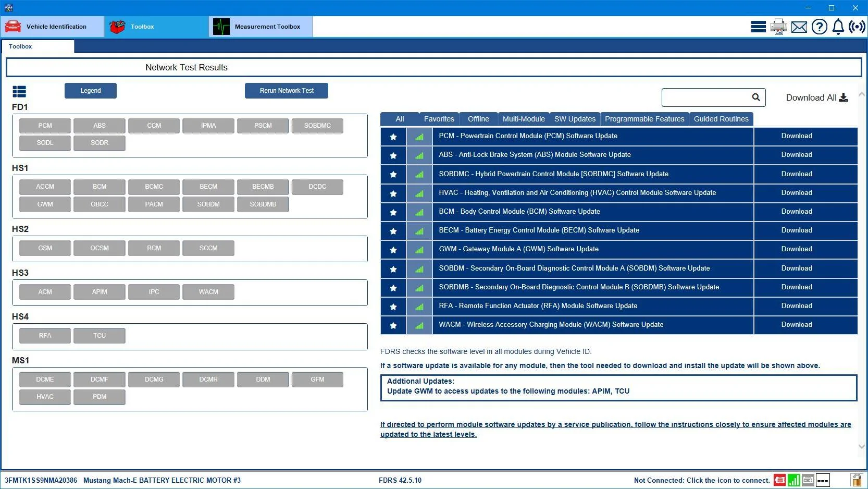The width and height of the screenshot is (868, 489).
Task: Select the Multi-Module filter tab
Action: pyautogui.click(x=524, y=119)
